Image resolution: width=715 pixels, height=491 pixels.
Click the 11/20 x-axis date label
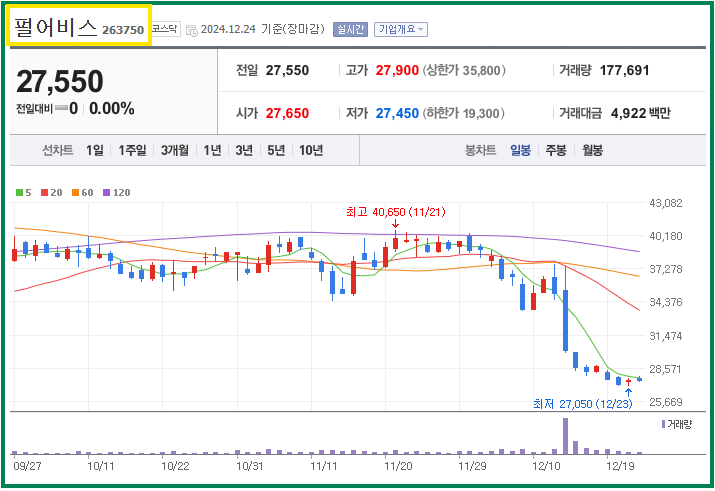[398, 466]
